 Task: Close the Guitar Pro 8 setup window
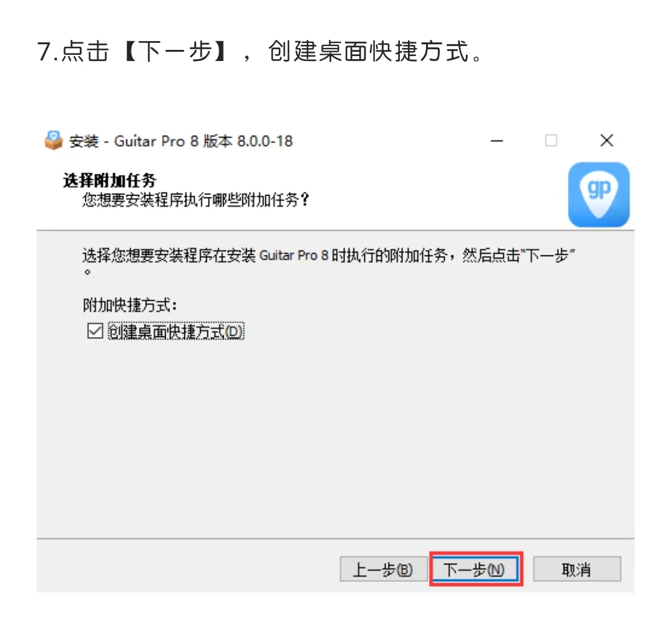[x=607, y=140]
